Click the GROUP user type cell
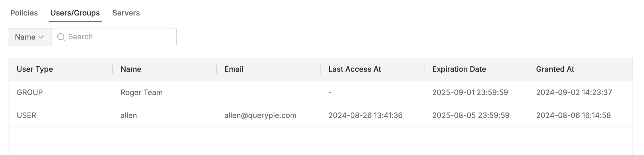Screen dimensions: 644x155 click(x=30, y=92)
